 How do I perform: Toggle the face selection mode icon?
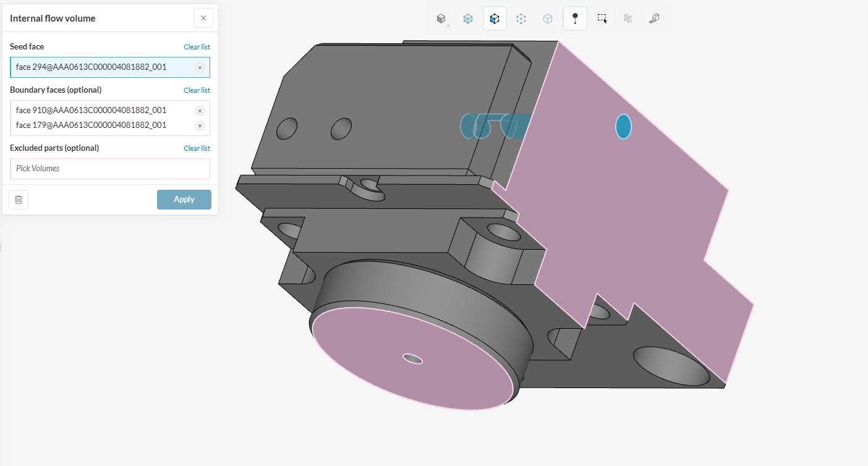click(495, 19)
